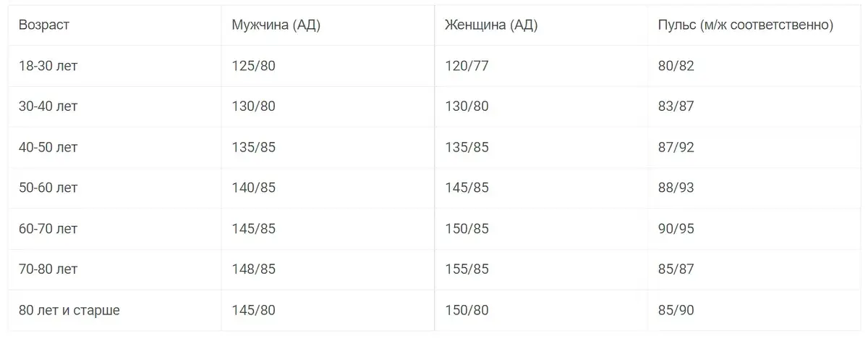Select the 70-80 лет age cell

pos(48,269)
